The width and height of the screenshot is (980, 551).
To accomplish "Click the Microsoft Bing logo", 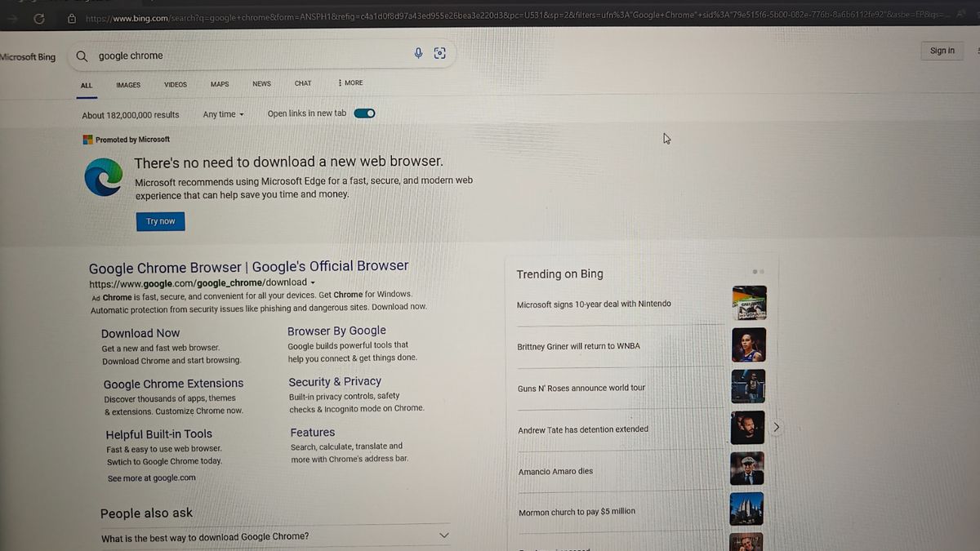I will click(x=27, y=56).
